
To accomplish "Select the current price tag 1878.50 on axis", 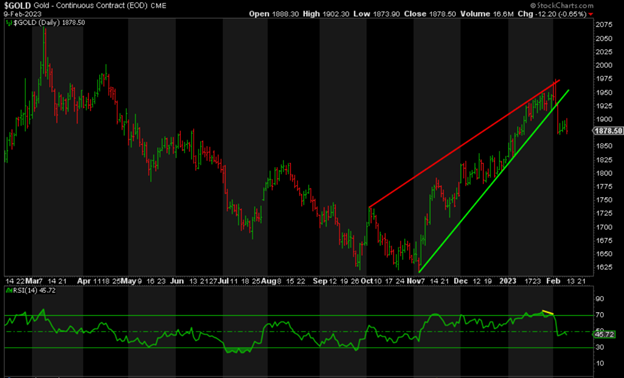I will [x=608, y=131].
